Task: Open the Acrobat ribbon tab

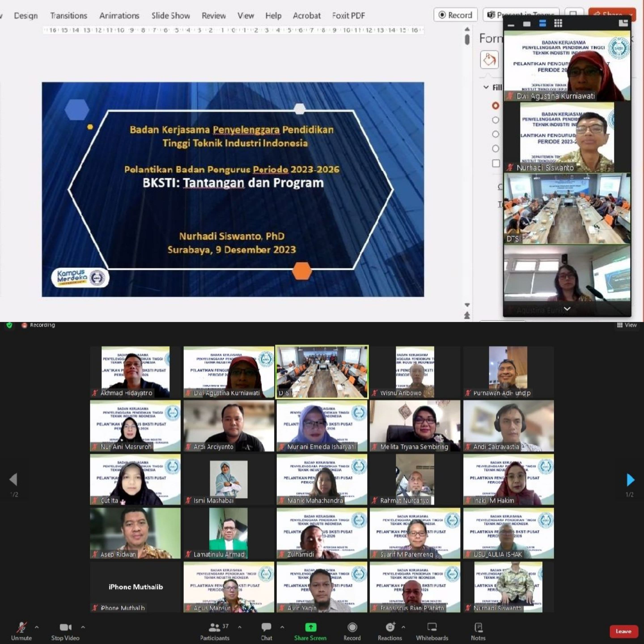Action: coord(307,16)
